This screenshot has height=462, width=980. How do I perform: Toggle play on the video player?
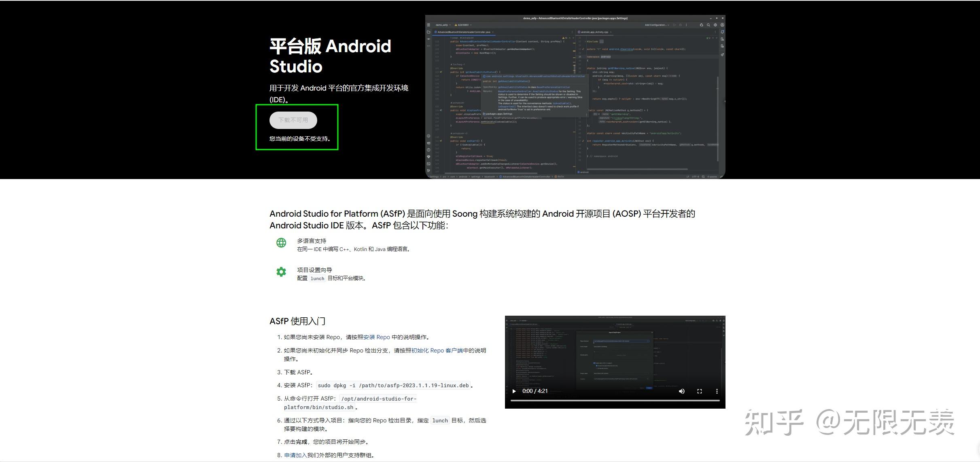point(514,391)
